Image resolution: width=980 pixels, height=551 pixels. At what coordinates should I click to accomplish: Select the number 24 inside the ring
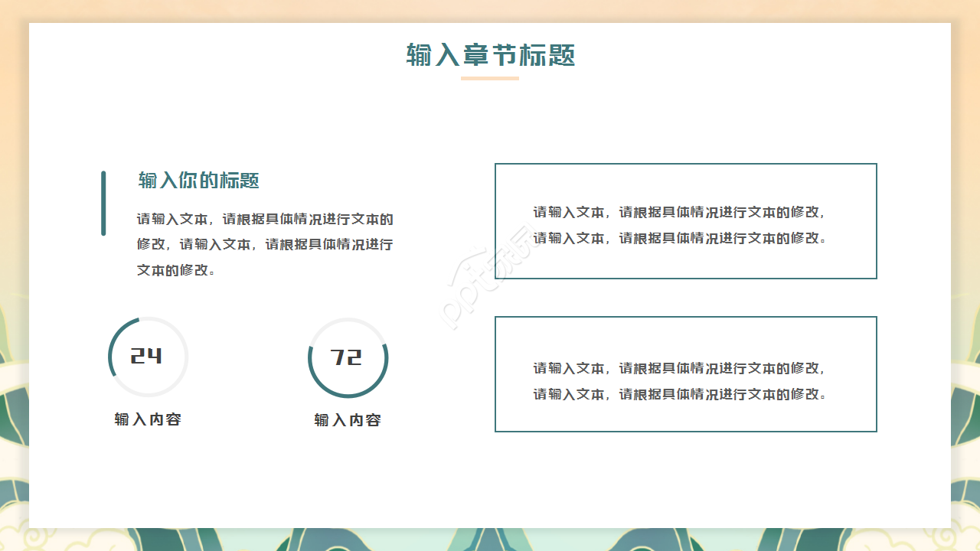tap(146, 357)
